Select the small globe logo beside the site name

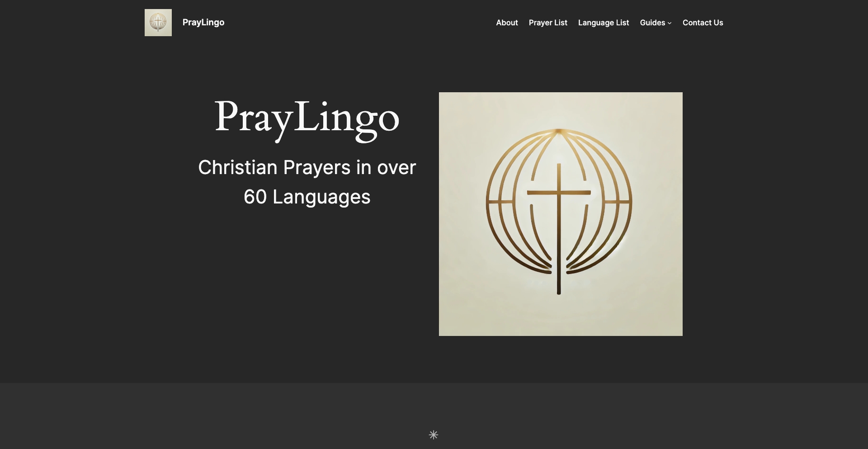coord(158,22)
